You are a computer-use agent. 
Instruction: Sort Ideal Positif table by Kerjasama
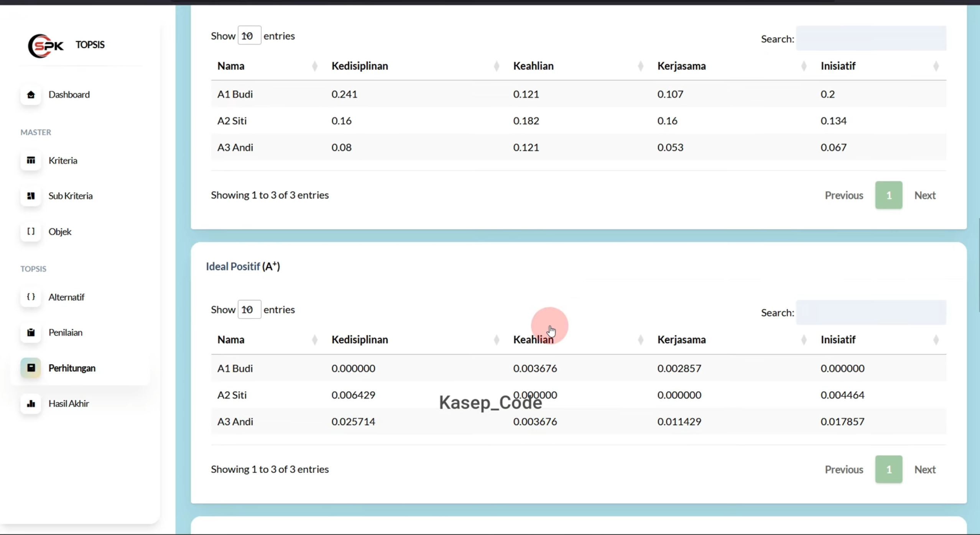tap(732, 340)
